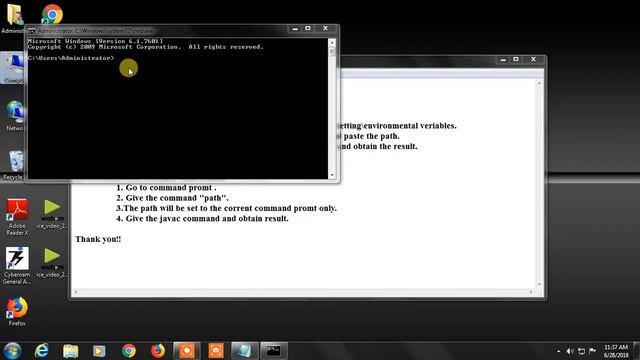The image size is (640, 360).
Task: Open the Network desktop icon
Action: pyautogui.click(x=14, y=116)
